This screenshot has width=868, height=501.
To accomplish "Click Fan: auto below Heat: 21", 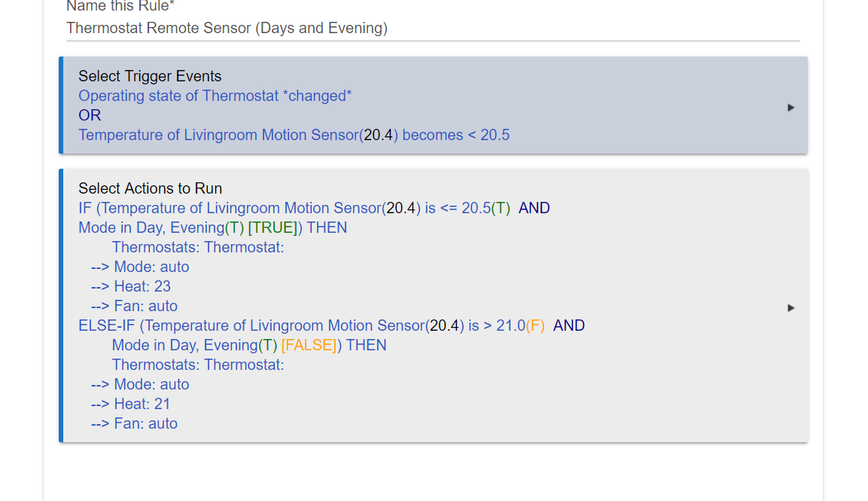I will click(x=135, y=423).
